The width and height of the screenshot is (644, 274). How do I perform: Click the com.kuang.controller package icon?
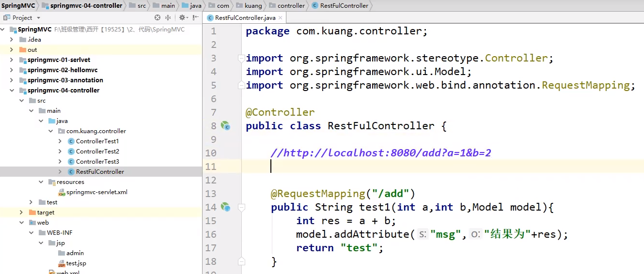[62, 131]
